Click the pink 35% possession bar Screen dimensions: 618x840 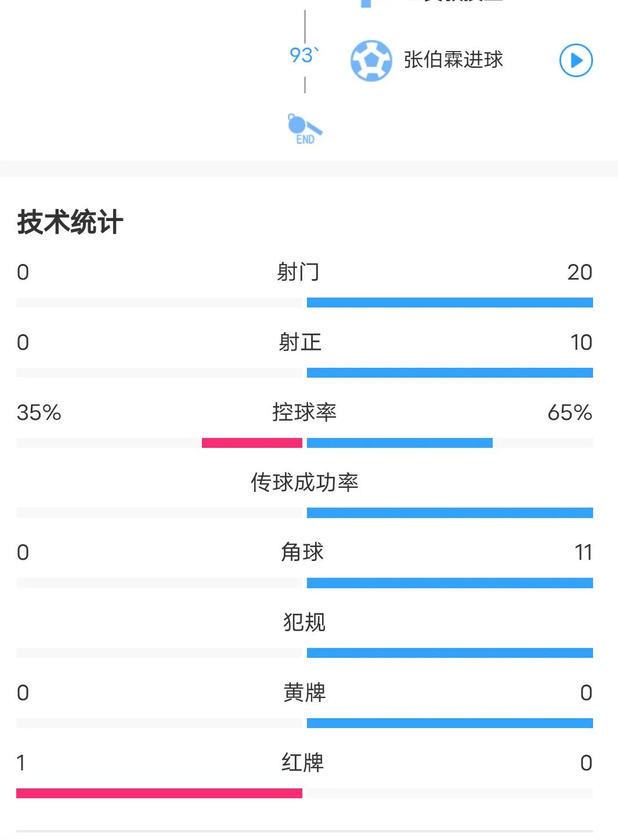pyautogui.click(x=252, y=443)
